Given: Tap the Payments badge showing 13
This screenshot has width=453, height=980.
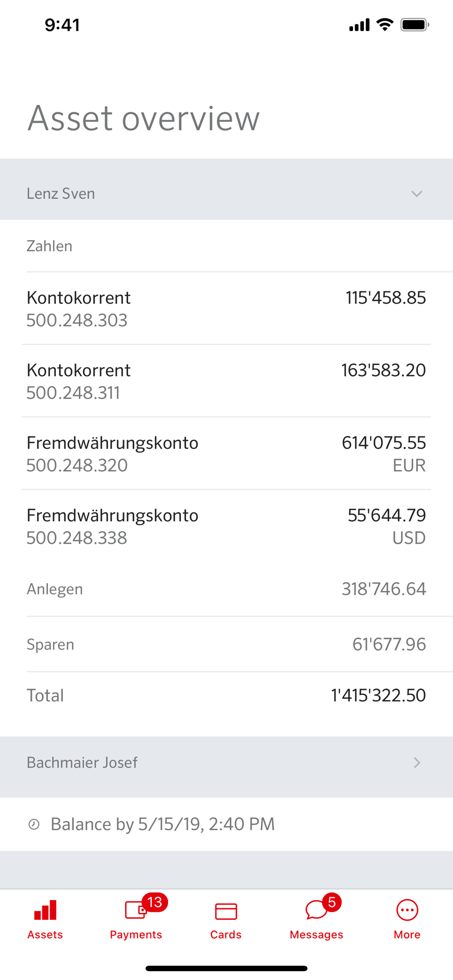Looking at the screenshot, I should 154,902.
